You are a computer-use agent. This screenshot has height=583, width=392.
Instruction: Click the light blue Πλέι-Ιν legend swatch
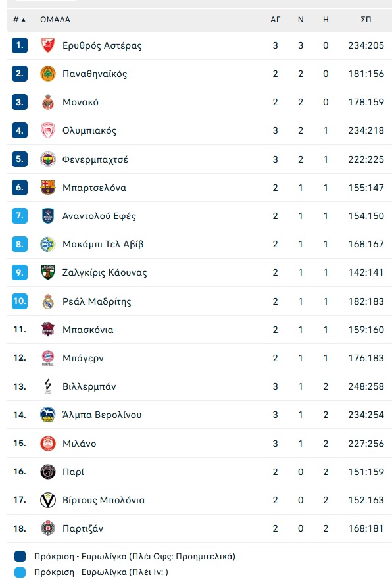point(20,572)
